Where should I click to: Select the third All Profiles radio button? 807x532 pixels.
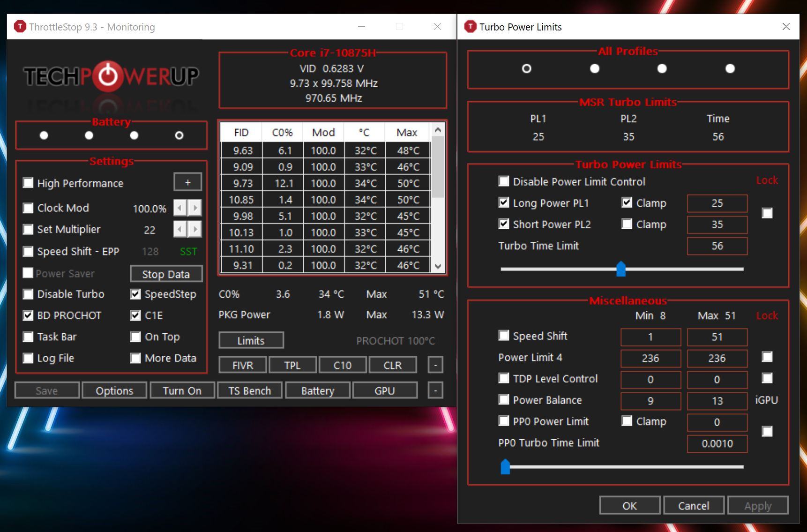pos(662,68)
